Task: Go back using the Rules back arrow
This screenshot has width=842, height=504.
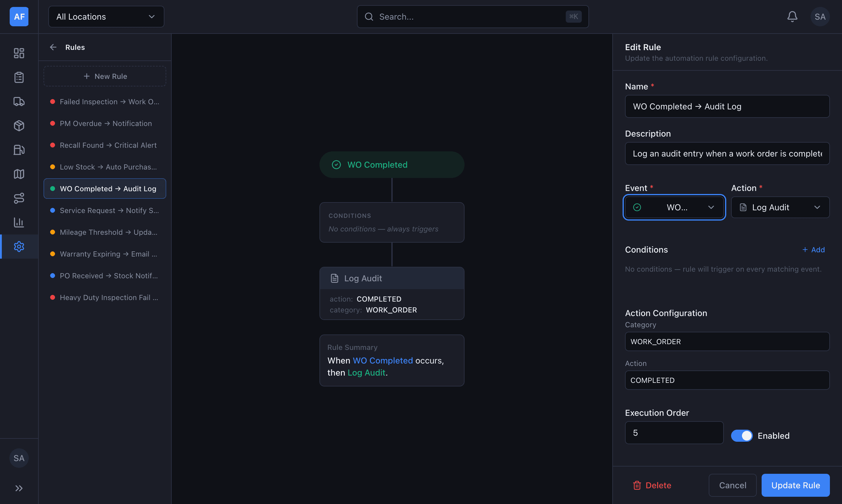Action: click(53, 47)
